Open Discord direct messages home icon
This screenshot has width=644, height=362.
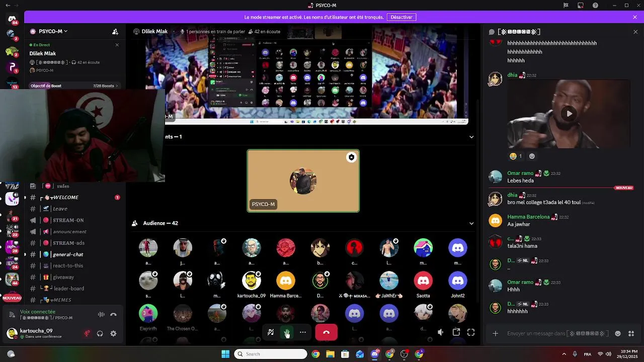click(12, 19)
